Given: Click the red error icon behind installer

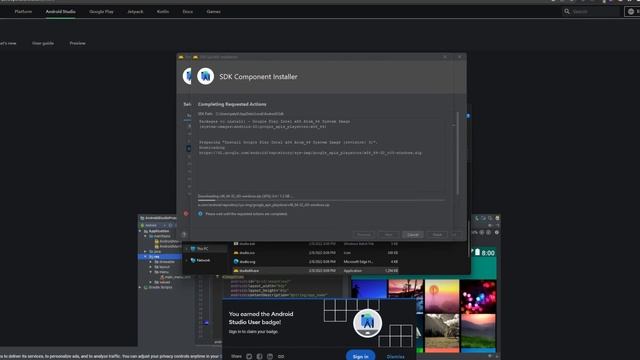Looking at the screenshot, I should [186, 213].
